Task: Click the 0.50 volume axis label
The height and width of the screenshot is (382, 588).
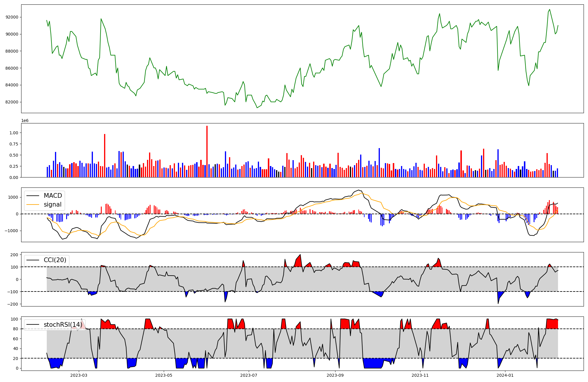Action: pos(14,155)
